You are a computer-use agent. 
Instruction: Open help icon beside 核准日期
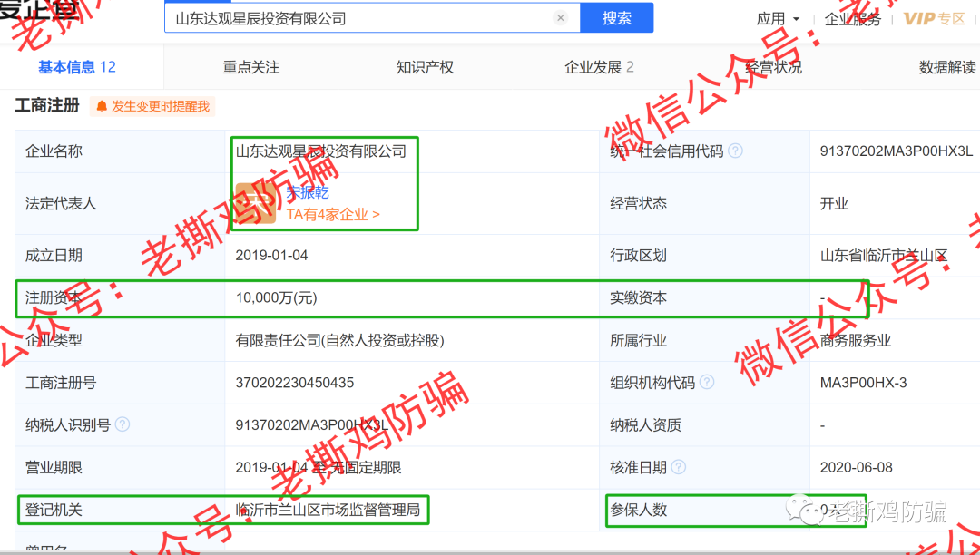click(x=679, y=467)
